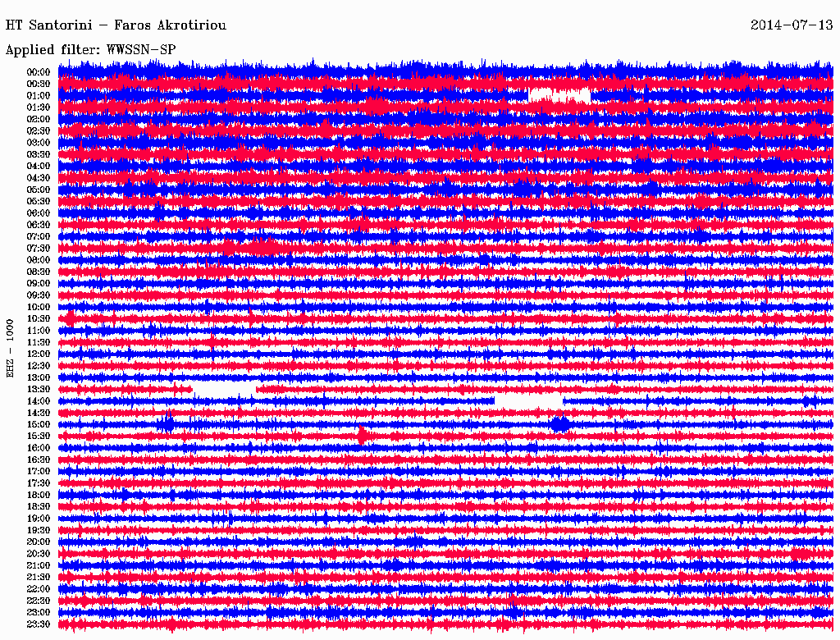Click the 00:00 time label

click(38, 72)
